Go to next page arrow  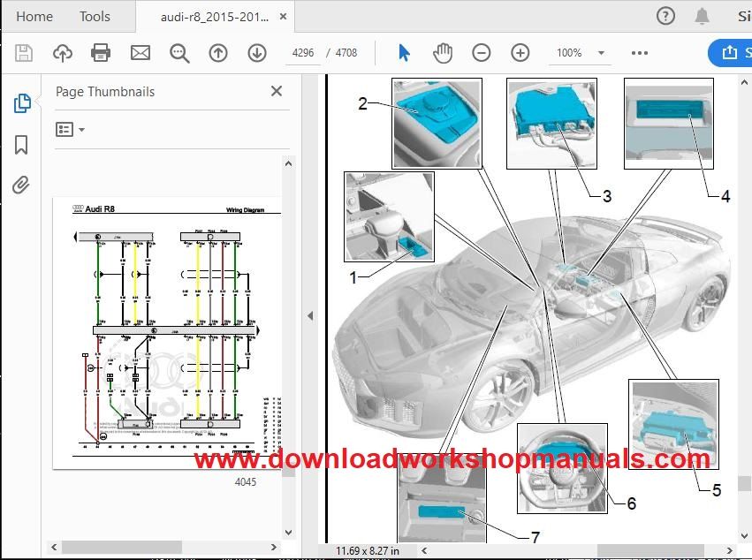tap(257, 53)
